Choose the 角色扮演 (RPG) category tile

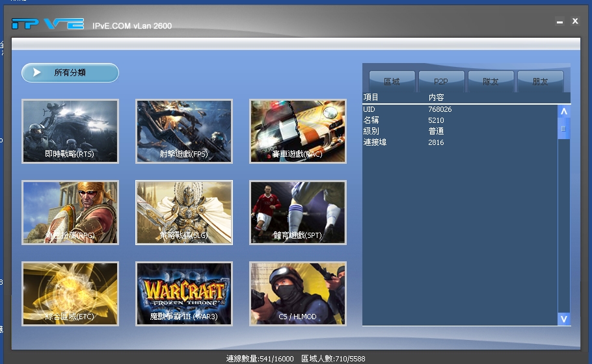pos(70,213)
